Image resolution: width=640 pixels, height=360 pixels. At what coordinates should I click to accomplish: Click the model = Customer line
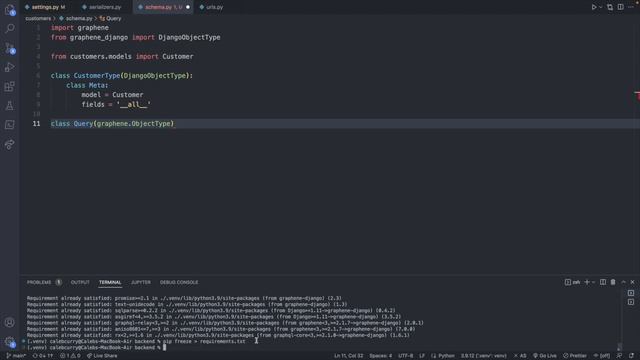pyautogui.click(x=112, y=95)
